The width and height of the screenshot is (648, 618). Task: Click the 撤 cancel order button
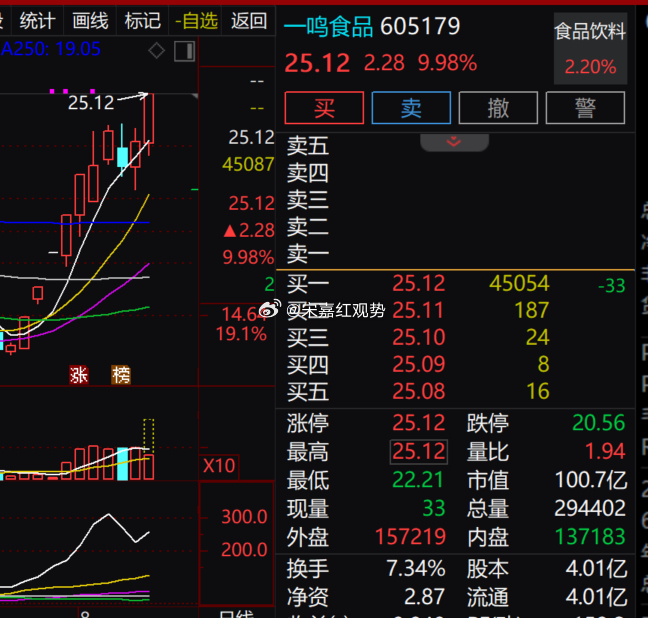pos(498,108)
